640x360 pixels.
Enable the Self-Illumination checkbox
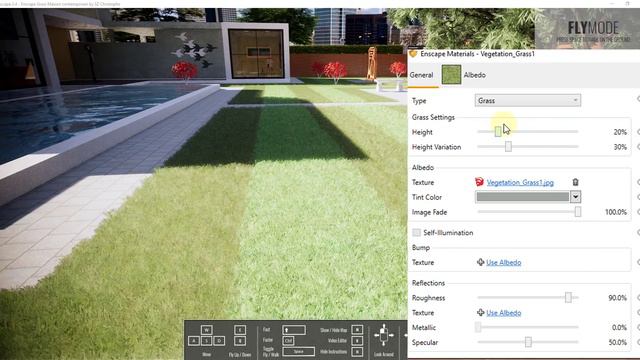click(x=416, y=233)
